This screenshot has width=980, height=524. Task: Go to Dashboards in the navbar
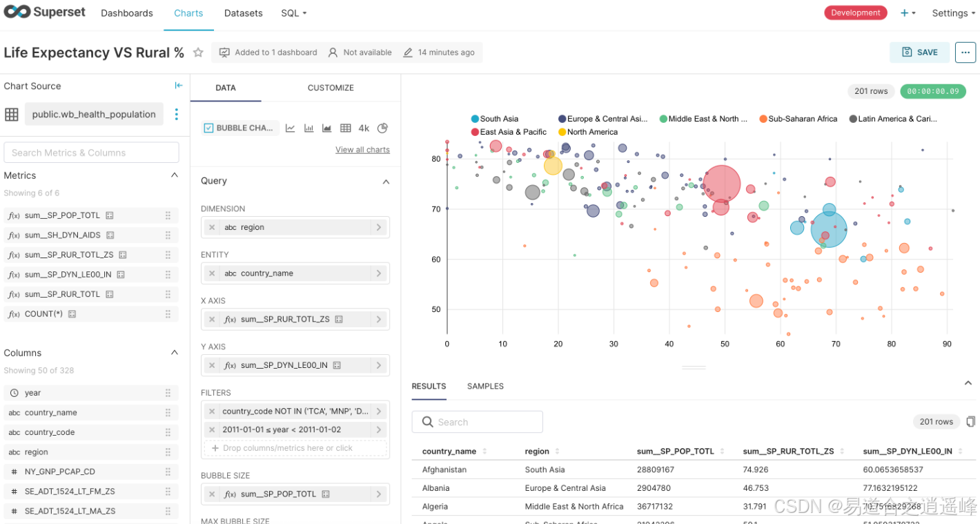click(x=127, y=13)
